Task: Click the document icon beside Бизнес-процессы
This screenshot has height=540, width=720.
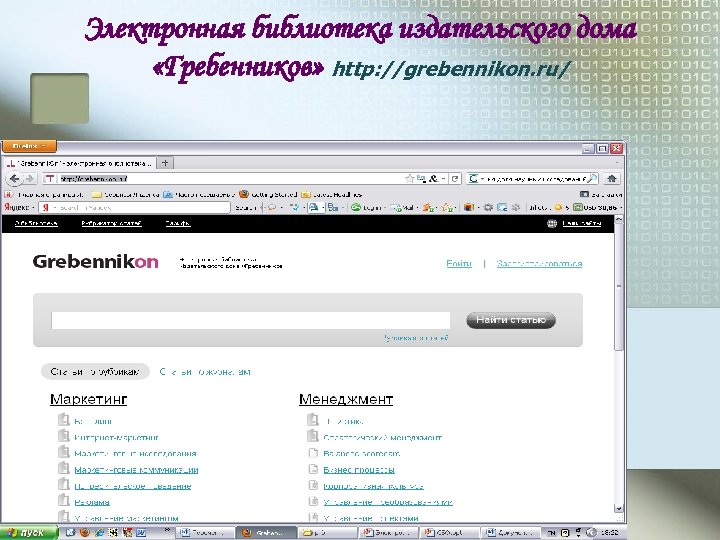Action: [313, 469]
